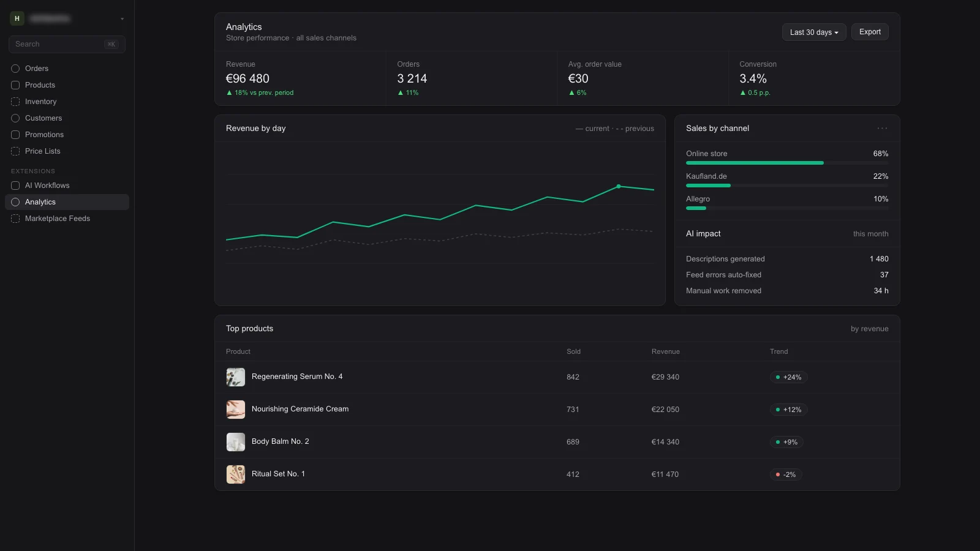Click the 'current · previous' chart legend
Screen dimensions: 980x551
(x=615, y=129)
